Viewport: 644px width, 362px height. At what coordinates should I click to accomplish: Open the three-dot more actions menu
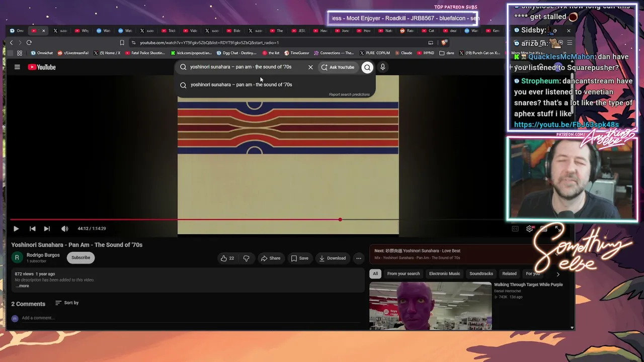[359, 258]
